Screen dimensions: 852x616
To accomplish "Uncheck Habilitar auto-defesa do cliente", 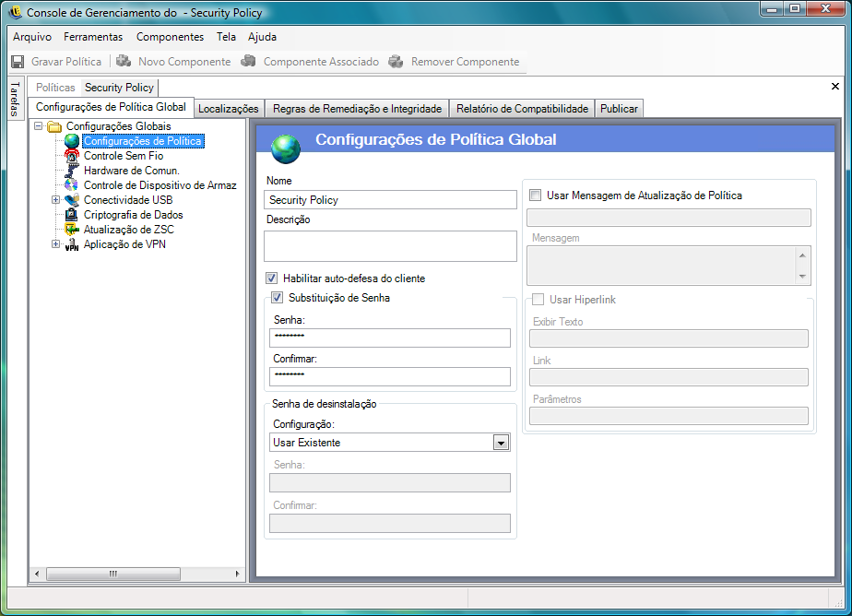I will (272, 278).
